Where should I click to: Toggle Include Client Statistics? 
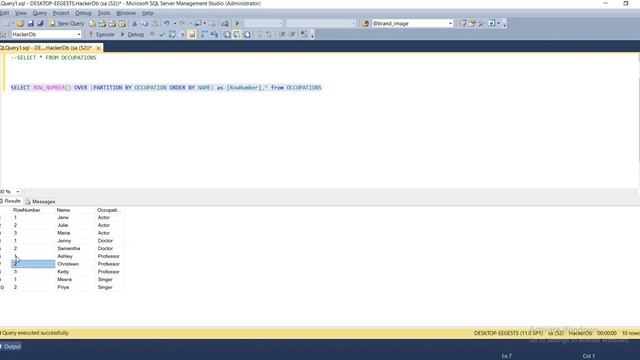[x=214, y=34]
